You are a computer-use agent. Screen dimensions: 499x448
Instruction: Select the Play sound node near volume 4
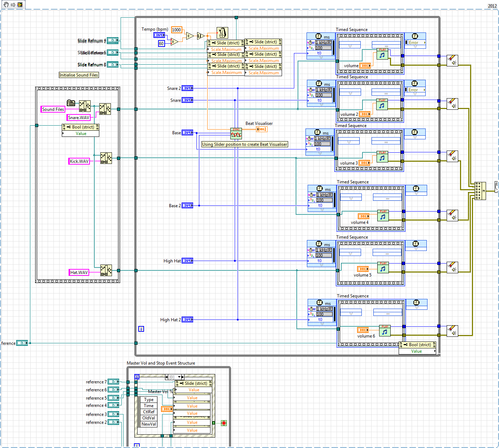click(x=383, y=216)
